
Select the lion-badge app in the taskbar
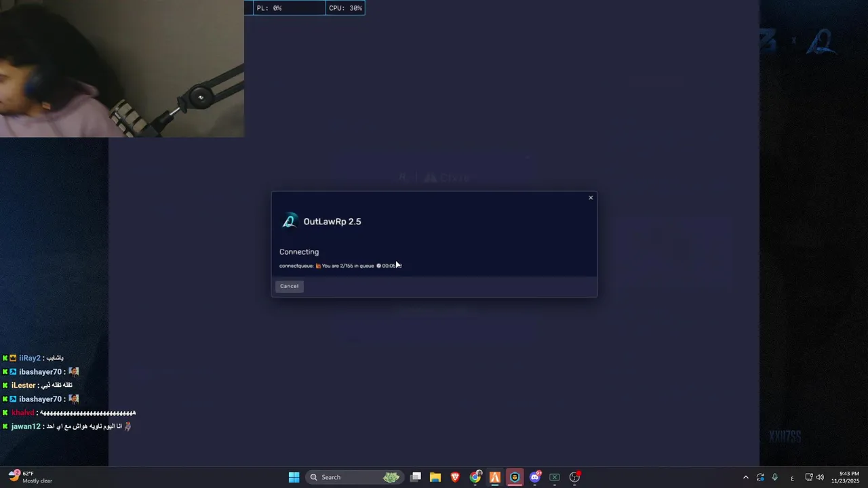pos(515,477)
